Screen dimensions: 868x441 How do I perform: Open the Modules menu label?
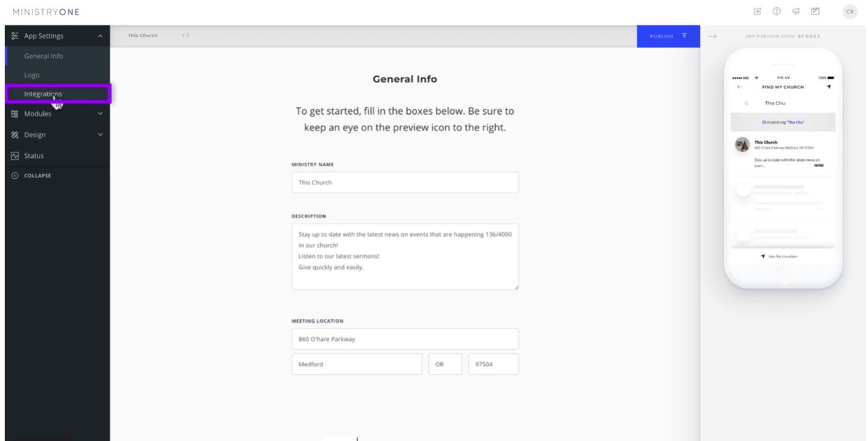(x=38, y=114)
